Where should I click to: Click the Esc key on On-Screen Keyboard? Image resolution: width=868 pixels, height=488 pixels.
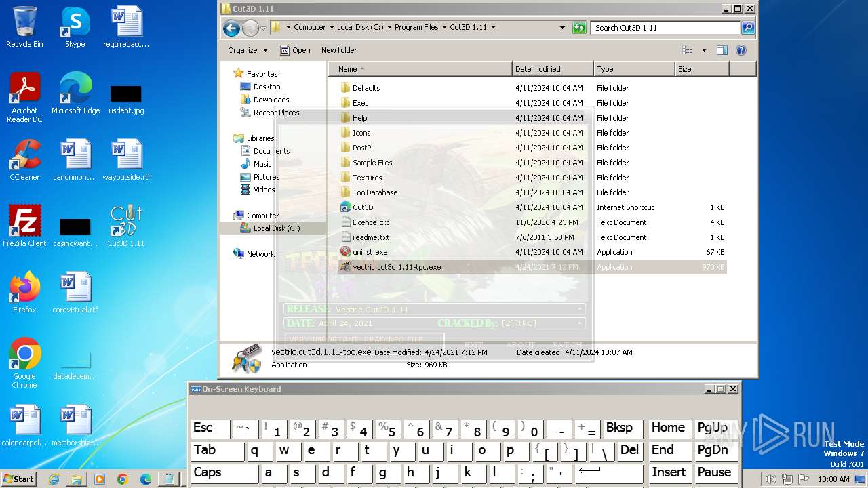210,429
